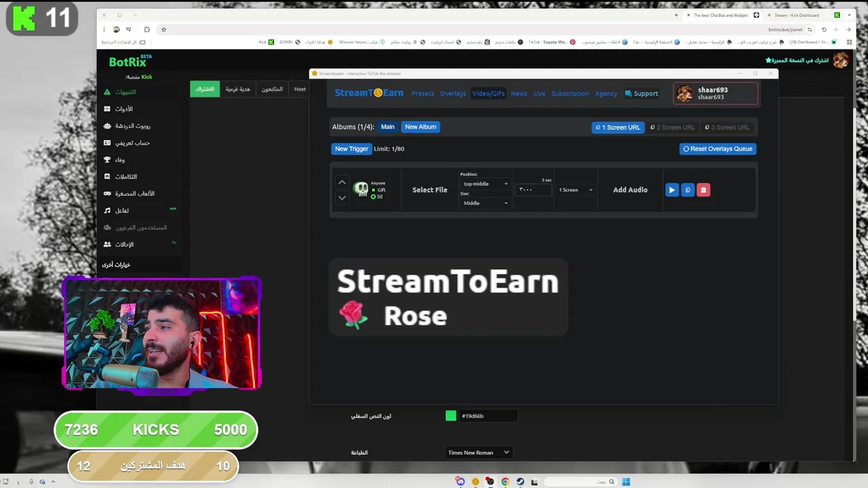Open a new browser tab with plus
Viewport: 868px width, 488px height.
pyautogui.click(x=676, y=15)
